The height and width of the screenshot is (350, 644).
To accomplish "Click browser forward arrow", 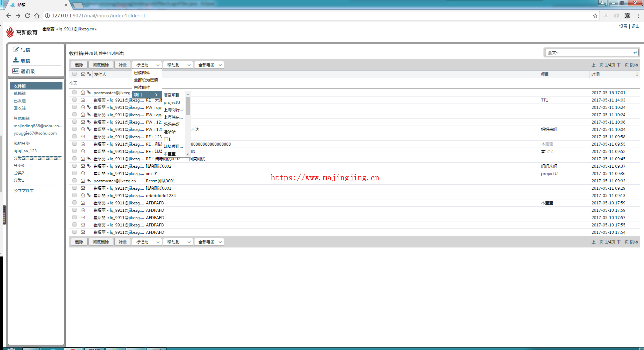I will 18,16.
